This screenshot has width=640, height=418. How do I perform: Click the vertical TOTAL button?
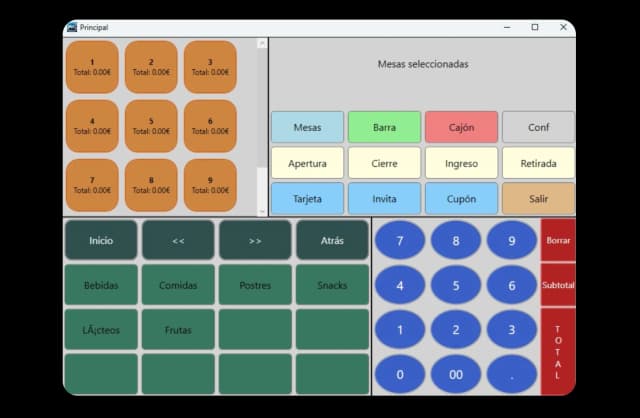coord(558,351)
